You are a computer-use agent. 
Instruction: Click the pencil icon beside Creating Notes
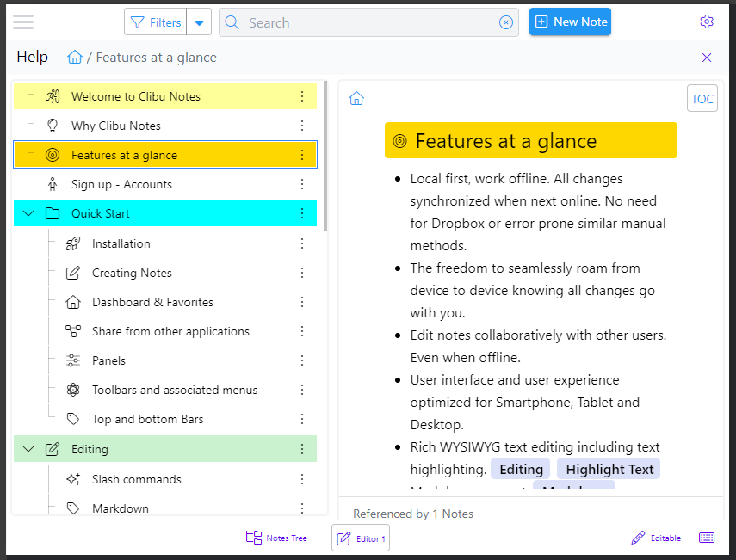[73, 273]
